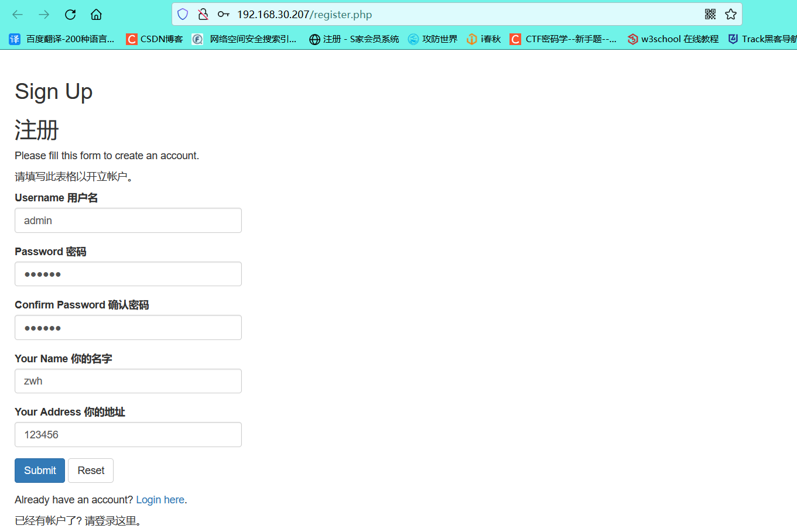
Task: Open the 攻防世界 bookmark
Action: [x=433, y=39]
